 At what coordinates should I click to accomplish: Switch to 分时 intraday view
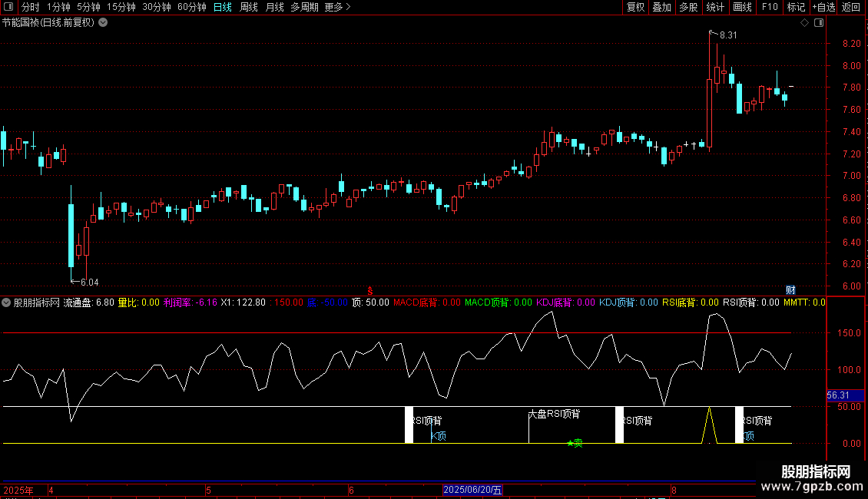31,7
